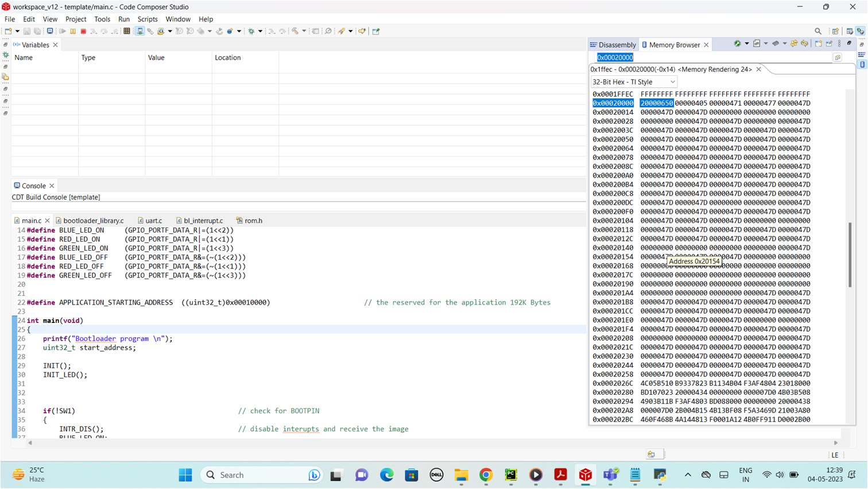
Task: Expand the 32-Bit Hex - TI Style dropdown
Action: [672, 82]
